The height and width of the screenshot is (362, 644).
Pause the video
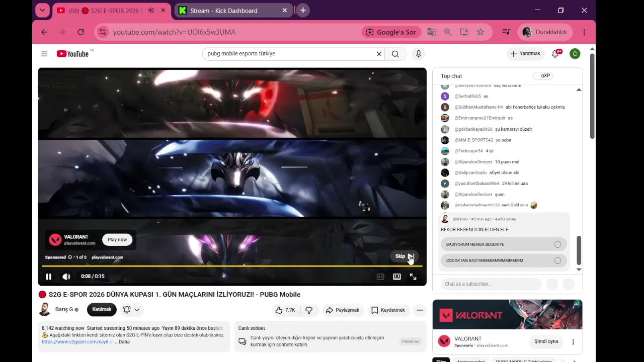click(49, 277)
